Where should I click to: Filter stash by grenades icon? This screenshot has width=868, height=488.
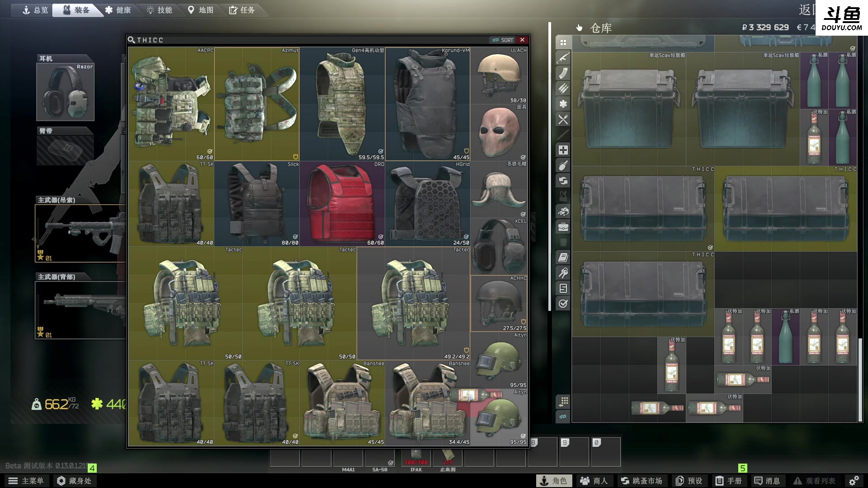(563, 165)
